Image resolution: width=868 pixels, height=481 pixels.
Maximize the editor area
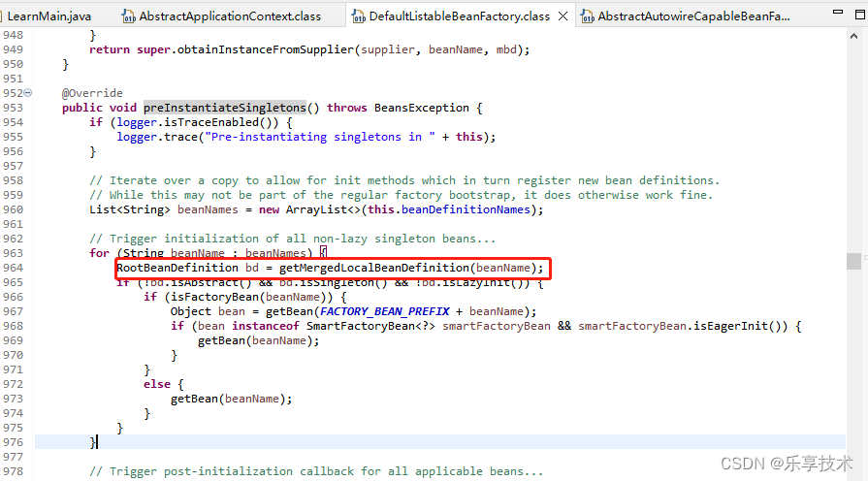click(860, 15)
